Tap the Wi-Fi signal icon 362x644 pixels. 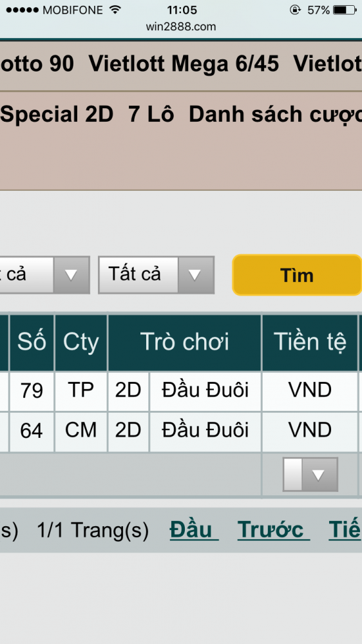pyautogui.click(x=115, y=10)
